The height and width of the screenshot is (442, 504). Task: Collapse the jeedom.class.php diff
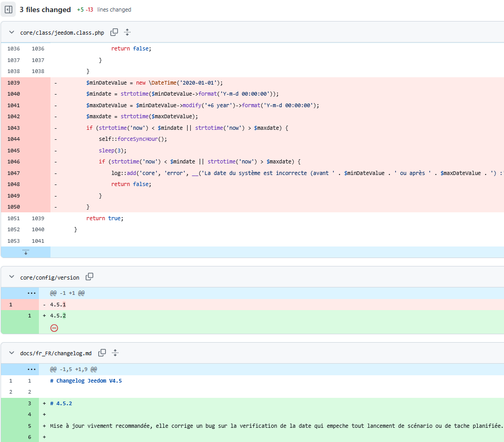12,33
